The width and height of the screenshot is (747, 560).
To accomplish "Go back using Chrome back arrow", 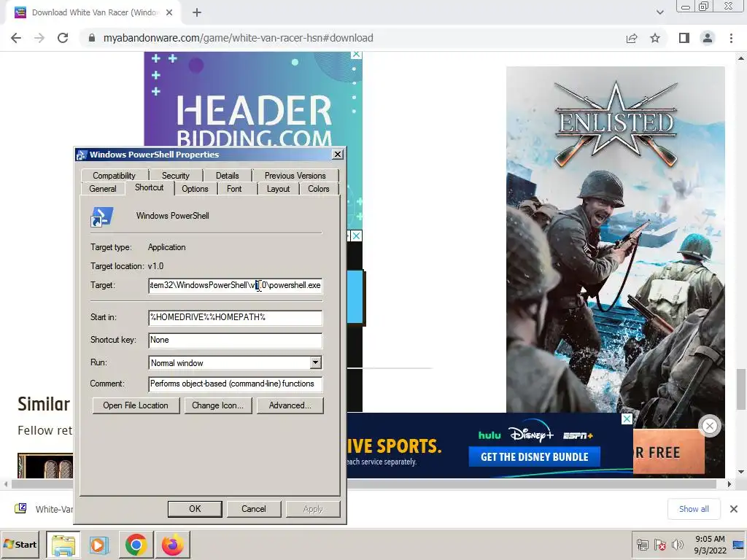I will pos(16,38).
